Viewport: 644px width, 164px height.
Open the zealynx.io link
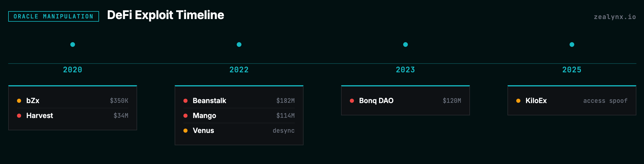(x=615, y=17)
